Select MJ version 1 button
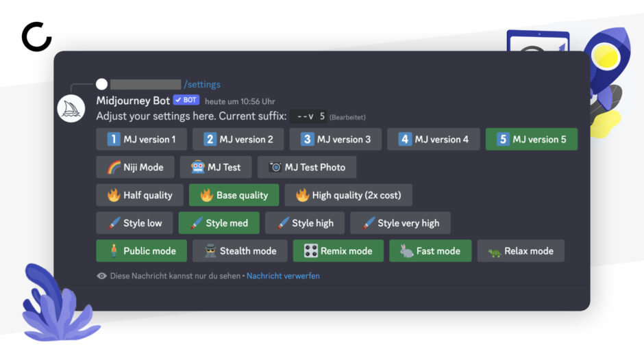This screenshot has width=644, height=362. 141,139
